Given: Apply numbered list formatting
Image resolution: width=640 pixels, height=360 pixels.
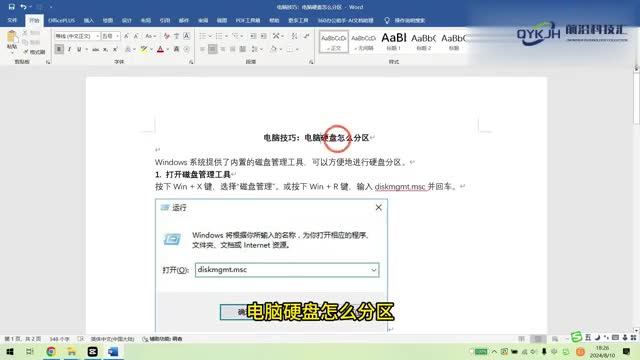Looking at the screenshot, I should pos(219,36).
